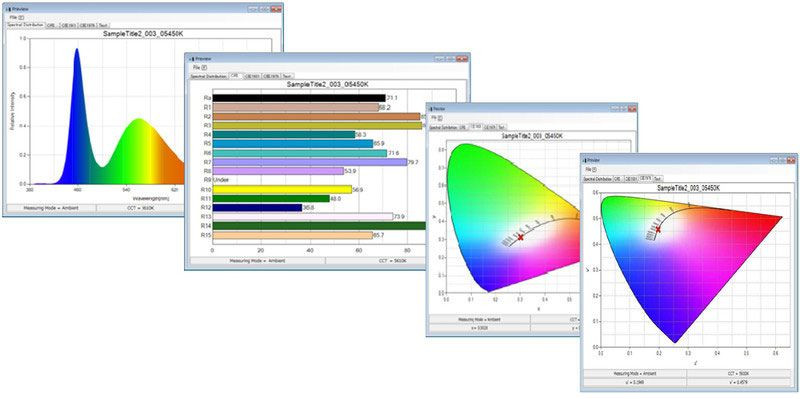
Task: Select CIE1976 tab in the CRI window
Action: 271,76
